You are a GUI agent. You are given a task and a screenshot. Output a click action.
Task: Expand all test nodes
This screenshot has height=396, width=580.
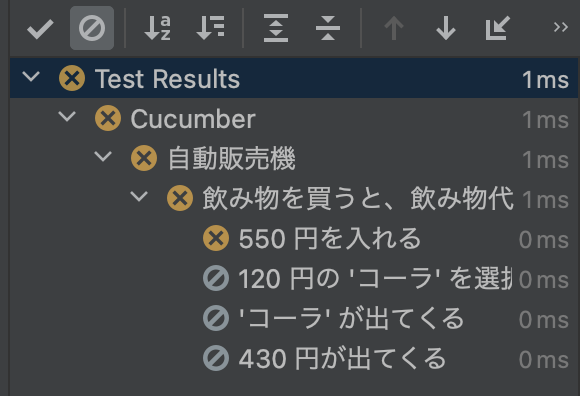[x=276, y=28]
